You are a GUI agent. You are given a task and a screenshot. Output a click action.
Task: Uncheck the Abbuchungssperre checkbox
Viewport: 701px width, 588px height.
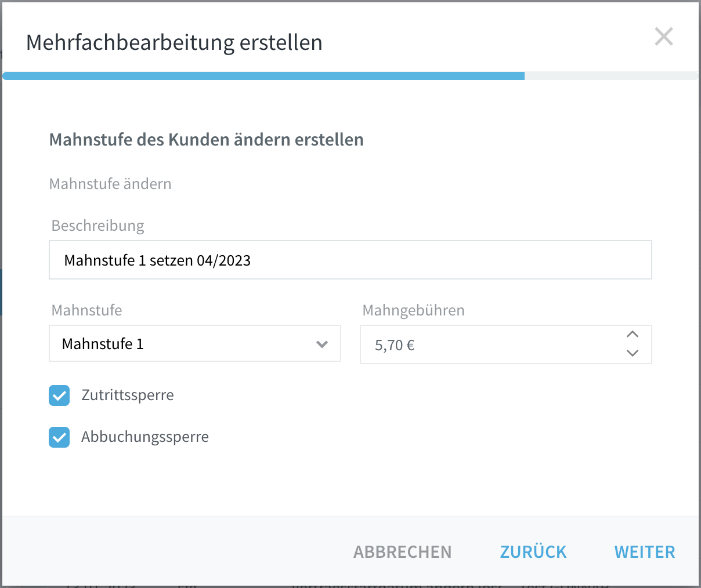tap(59, 437)
